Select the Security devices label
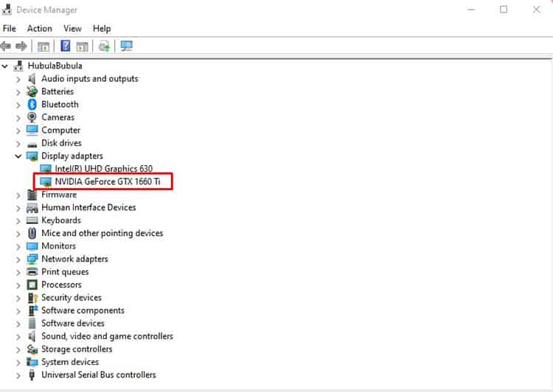 tap(72, 298)
